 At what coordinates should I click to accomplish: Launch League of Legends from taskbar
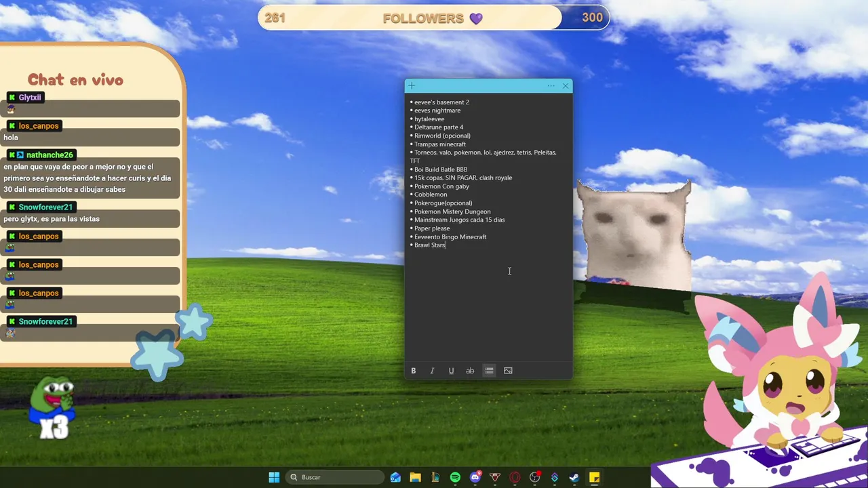[x=435, y=477]
